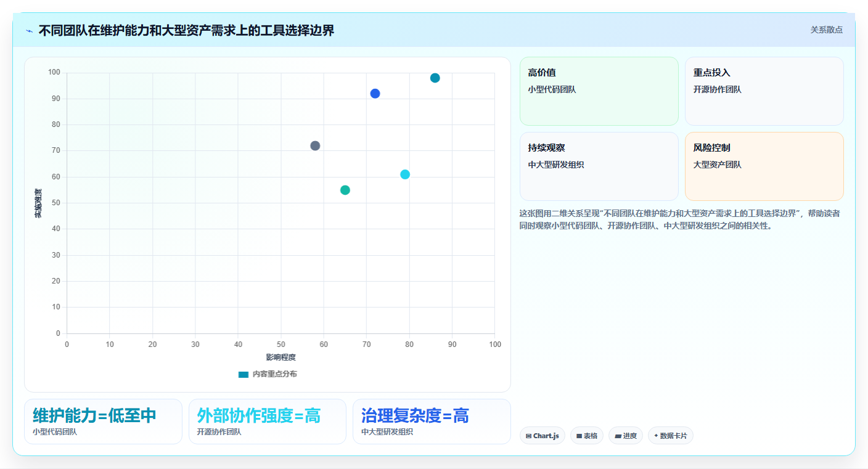868x469 pixels.
Task: Click the y-axis tick label 100
Action: point(54,73)
